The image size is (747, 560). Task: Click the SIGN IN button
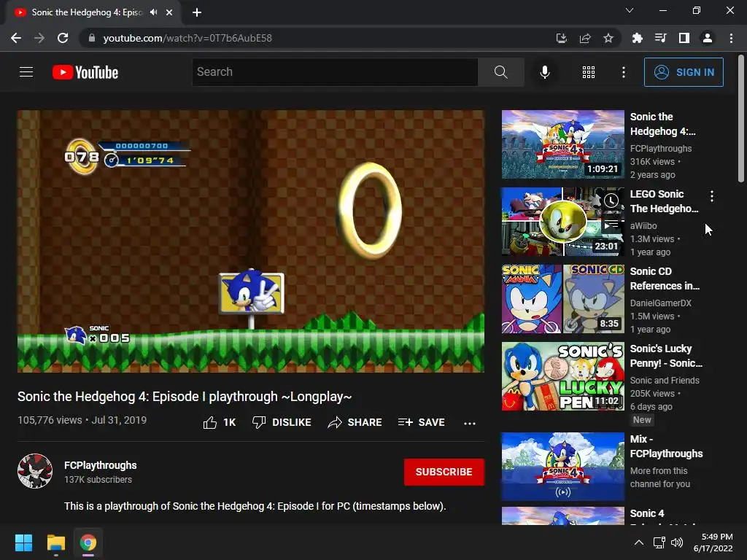tap(684, 72)
